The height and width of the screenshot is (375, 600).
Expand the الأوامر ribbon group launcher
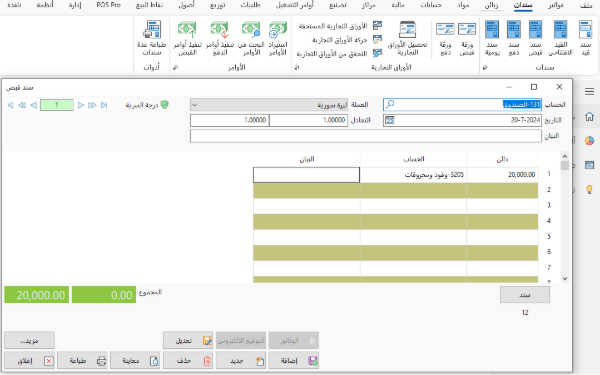(x=175, y=68)
